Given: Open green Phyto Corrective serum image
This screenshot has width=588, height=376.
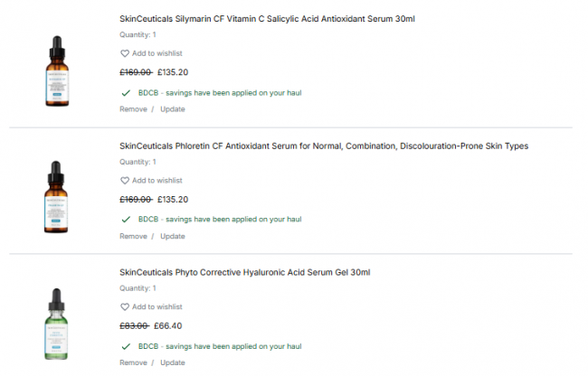Looking at the screenshot, I should click(x=57, y=324).
